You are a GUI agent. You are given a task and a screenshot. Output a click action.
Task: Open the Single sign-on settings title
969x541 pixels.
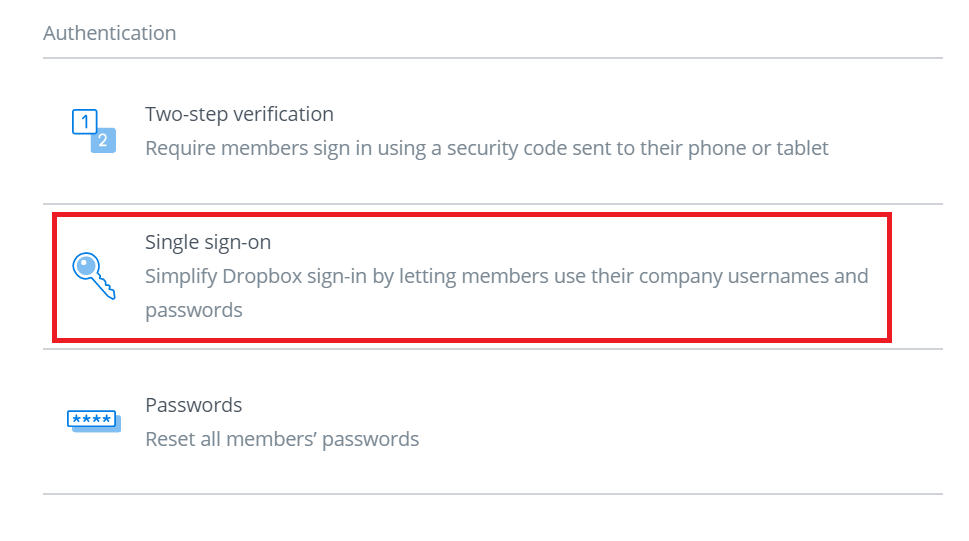208,242
